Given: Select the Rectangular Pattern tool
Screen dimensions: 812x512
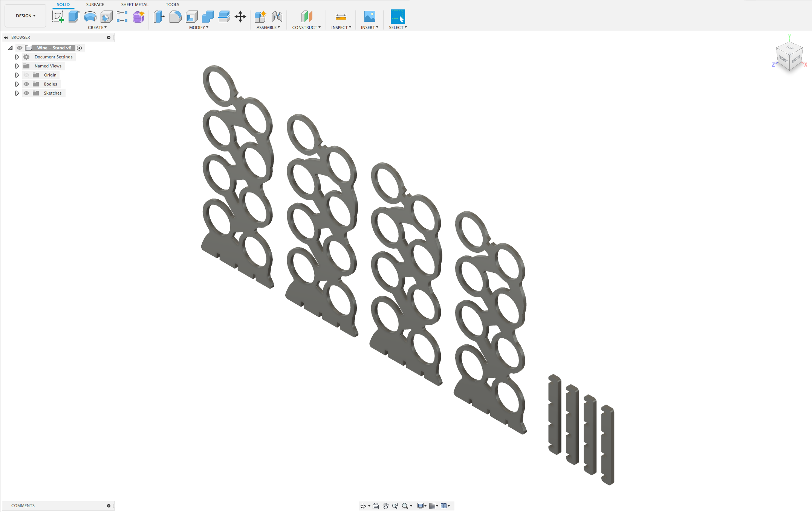Looking at the screenshot, I should [122, 17].
